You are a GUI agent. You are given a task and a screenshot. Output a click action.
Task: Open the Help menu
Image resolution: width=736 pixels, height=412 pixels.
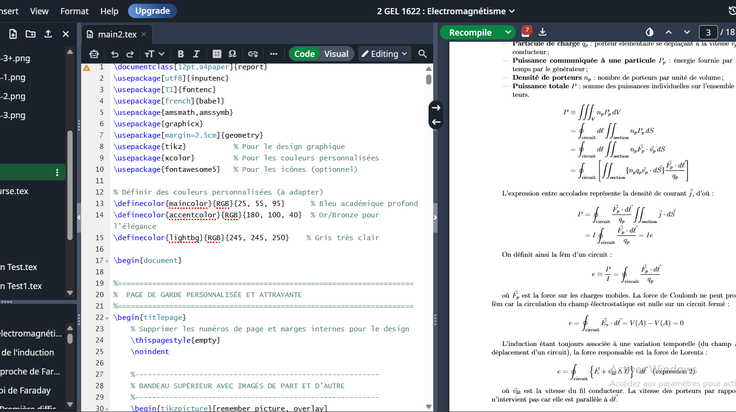109,11
